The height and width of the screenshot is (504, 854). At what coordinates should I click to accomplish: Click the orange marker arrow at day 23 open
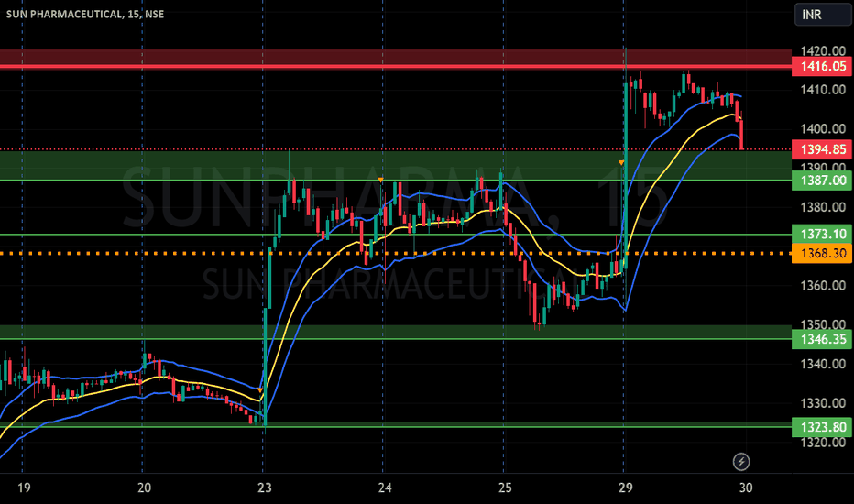click(260, 390)
